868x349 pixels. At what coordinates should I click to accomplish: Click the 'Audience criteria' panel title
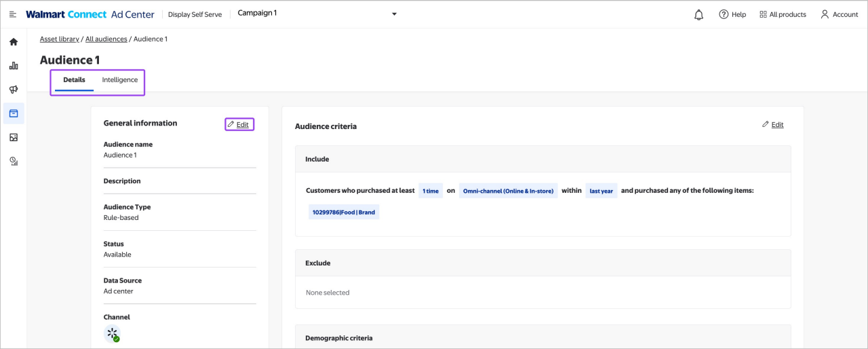coord(326,126)
